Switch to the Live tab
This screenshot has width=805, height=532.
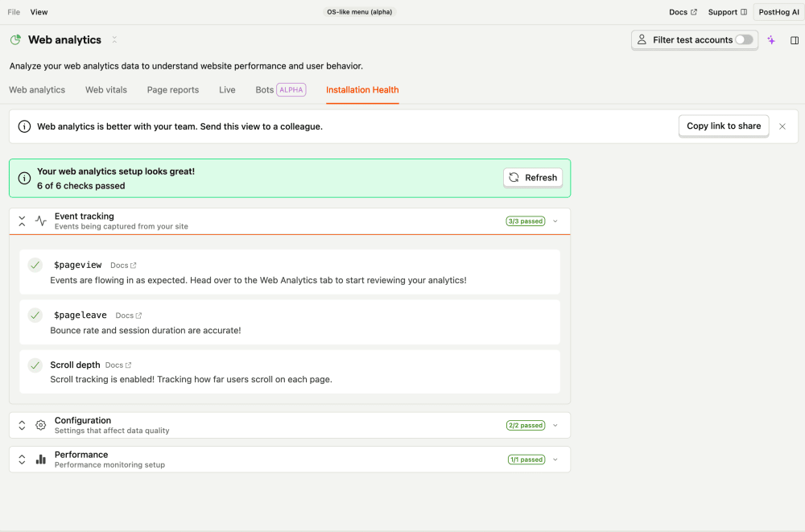[227, 90]
